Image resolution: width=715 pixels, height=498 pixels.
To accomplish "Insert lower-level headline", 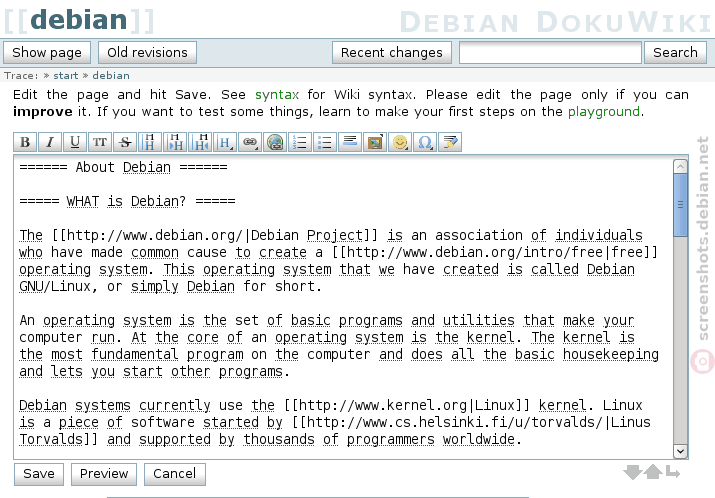I will 175,142.
